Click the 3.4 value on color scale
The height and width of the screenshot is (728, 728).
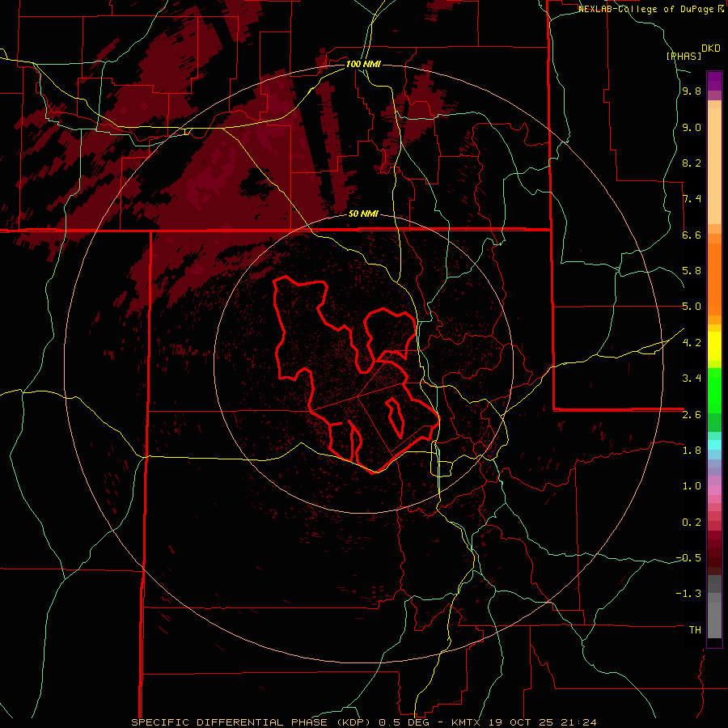tap(692, 379)
